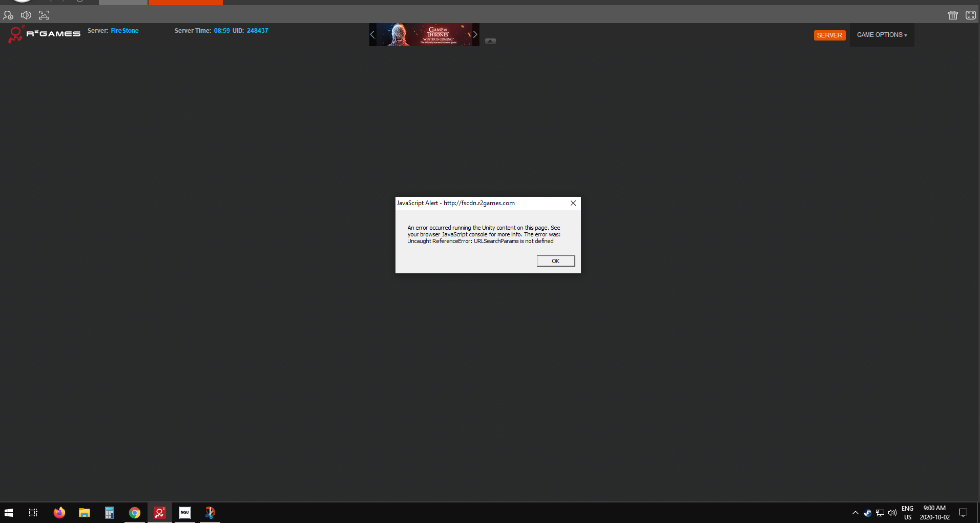This screenshot has height=523, width=980.
Task: Click the R2Games logo
Action: tap(45, 34)
